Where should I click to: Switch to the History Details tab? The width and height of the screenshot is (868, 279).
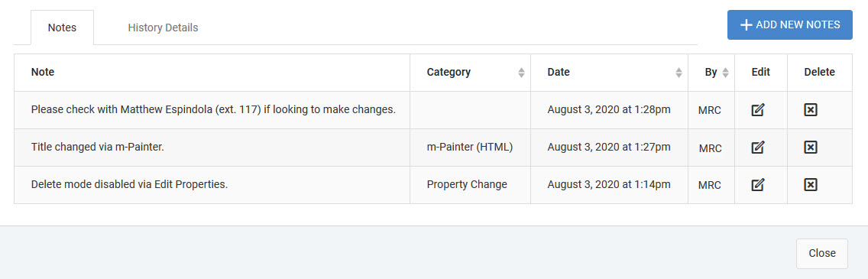(163, 27)
